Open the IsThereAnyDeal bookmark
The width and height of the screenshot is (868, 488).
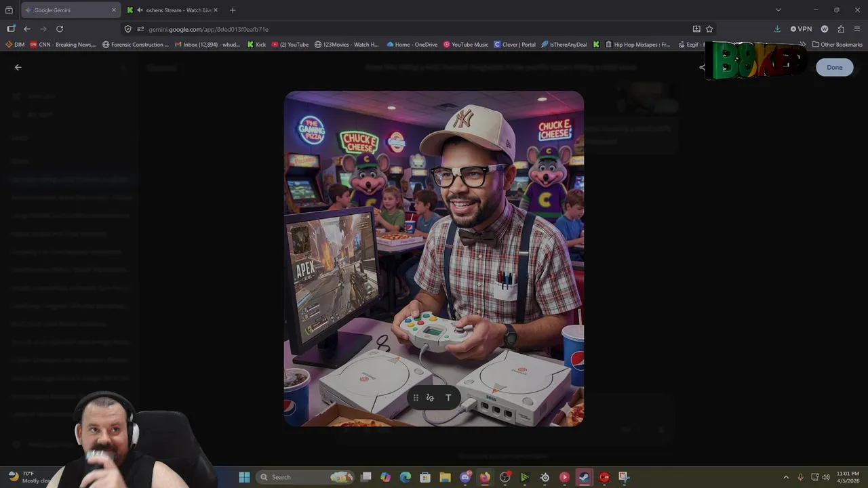(x=564, y=45)
